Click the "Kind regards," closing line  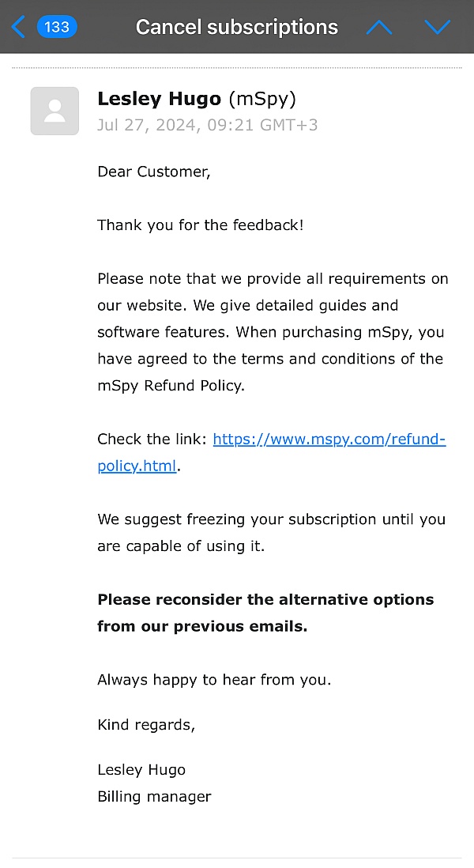146,725
